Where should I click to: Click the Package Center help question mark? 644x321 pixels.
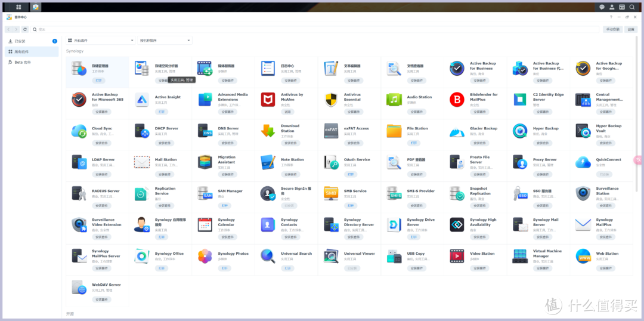coord(611,17)
